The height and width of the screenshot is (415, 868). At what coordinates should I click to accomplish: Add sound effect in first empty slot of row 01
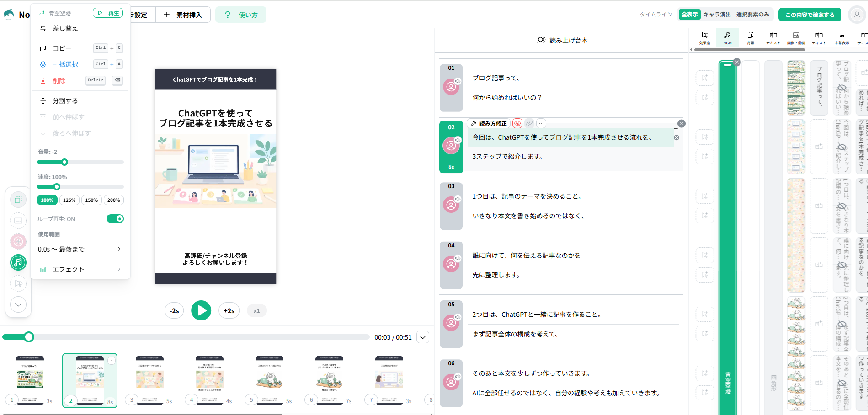click(x=705, y=78)
